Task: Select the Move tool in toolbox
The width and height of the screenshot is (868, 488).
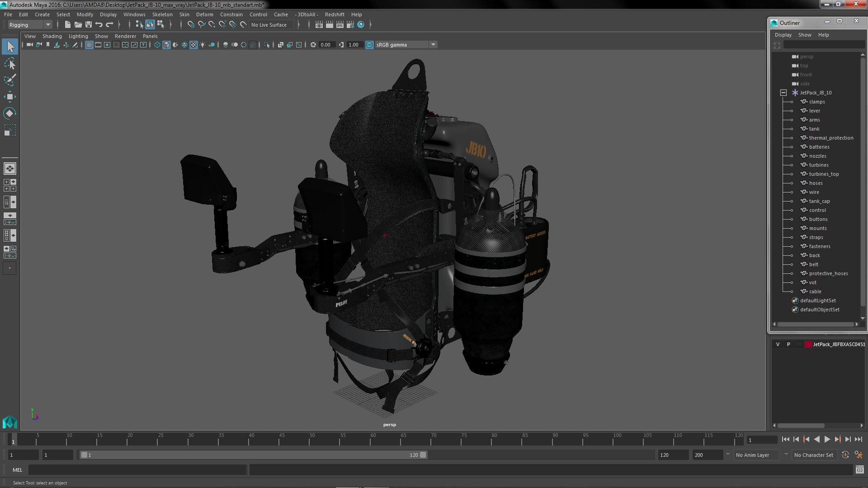Action: [9, 97]
